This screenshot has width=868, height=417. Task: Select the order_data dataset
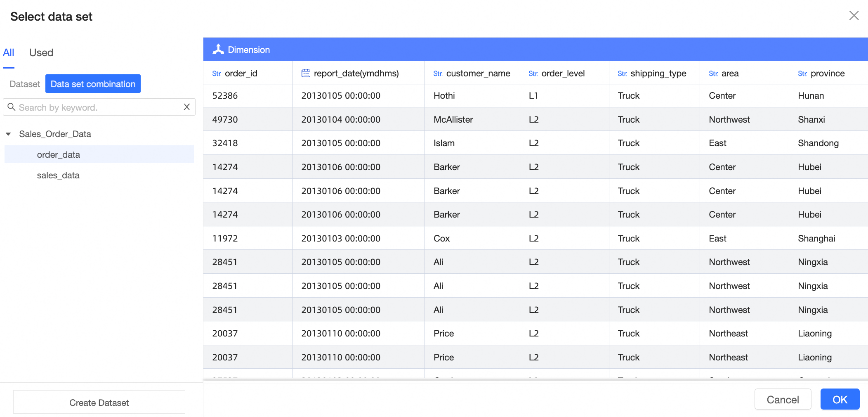[x=58, y=154]
